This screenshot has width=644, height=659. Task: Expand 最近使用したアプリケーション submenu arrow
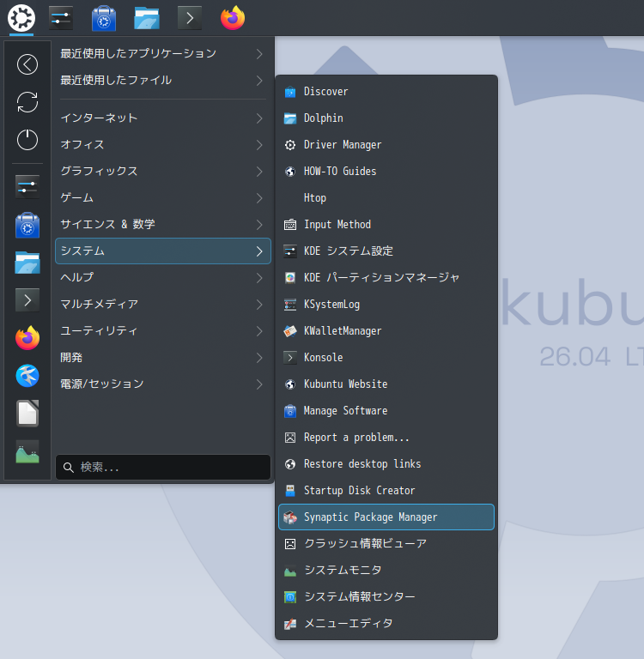click(x=259, y=54)
